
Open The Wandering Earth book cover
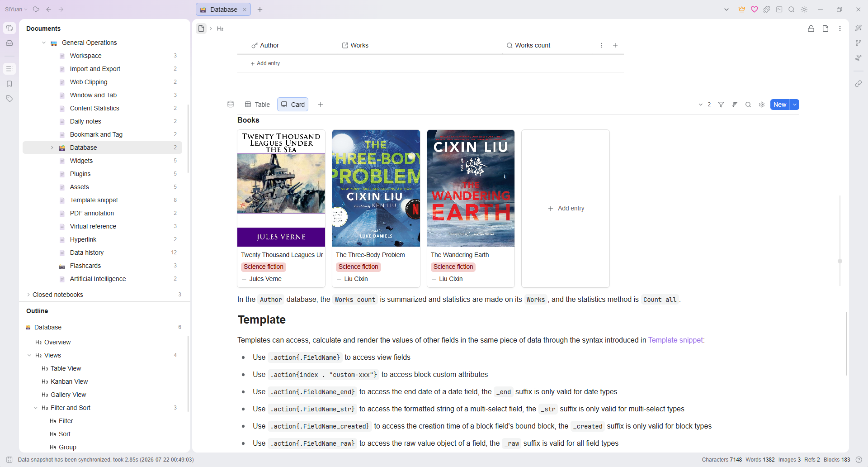pos(471,188)
